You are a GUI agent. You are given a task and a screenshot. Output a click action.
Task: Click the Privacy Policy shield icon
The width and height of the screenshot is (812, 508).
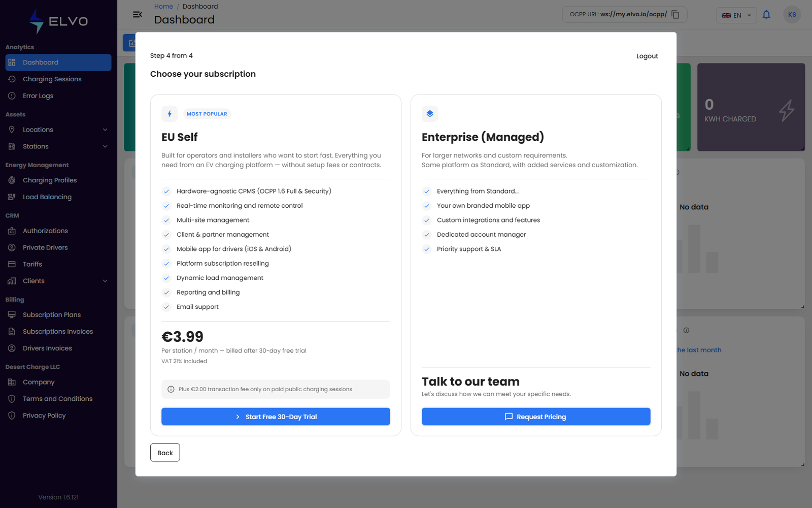coord(12,416)
